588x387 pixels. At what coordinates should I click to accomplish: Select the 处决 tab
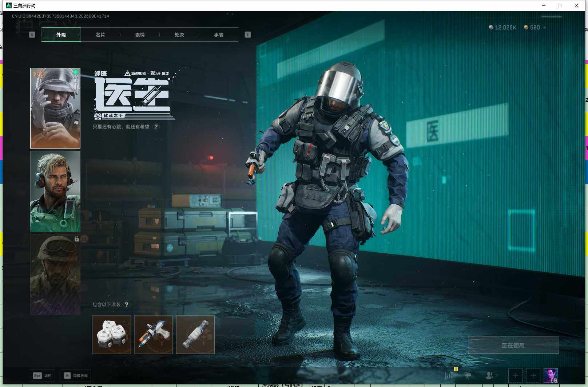point(179,35)
